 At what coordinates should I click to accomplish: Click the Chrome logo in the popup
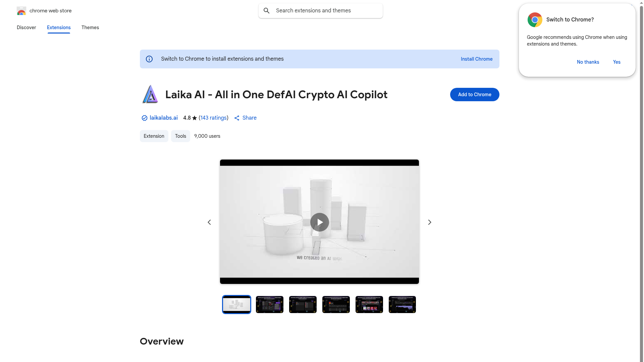(535, 20)
